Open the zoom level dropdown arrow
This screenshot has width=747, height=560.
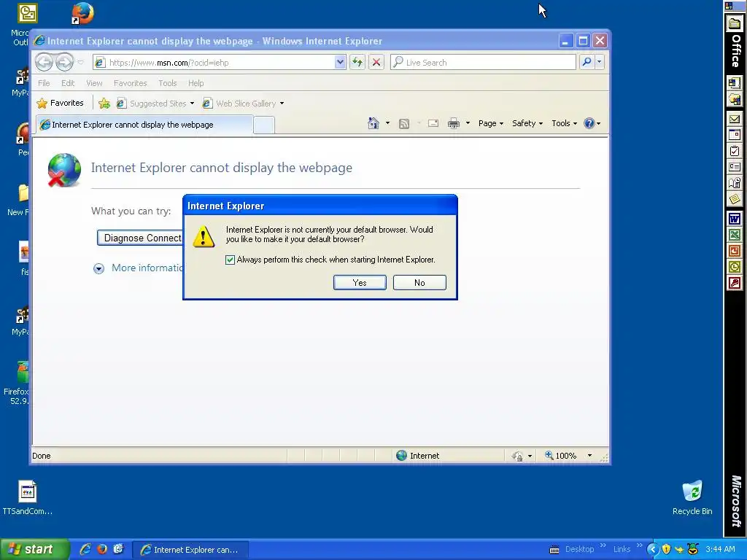[x=589, y=456]
